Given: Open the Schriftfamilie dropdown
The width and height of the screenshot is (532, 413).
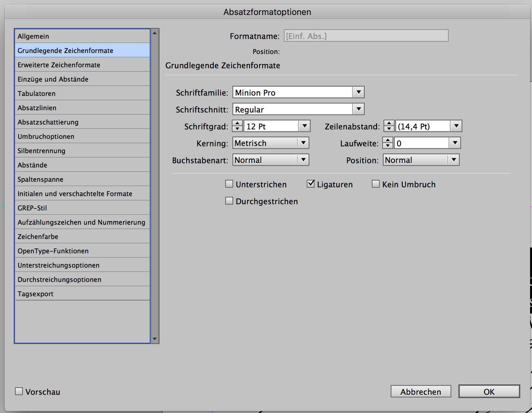Looking at the screenshot, I should pyautogui.click(x=358, y=92).
